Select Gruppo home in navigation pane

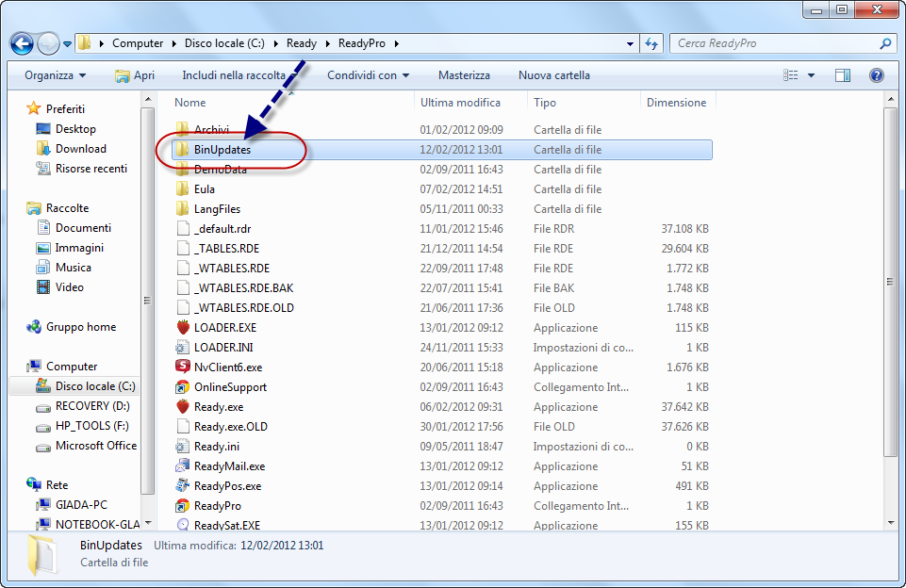[x=71, y=327]
